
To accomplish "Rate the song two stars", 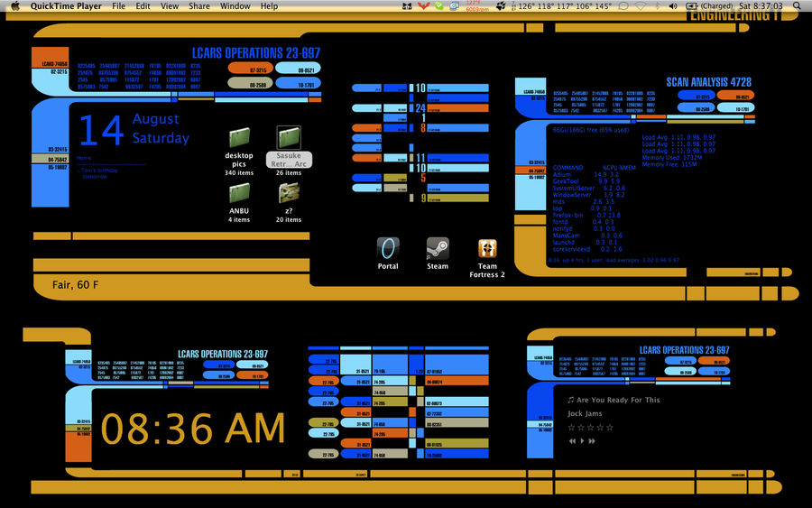I will click(581, 427).
